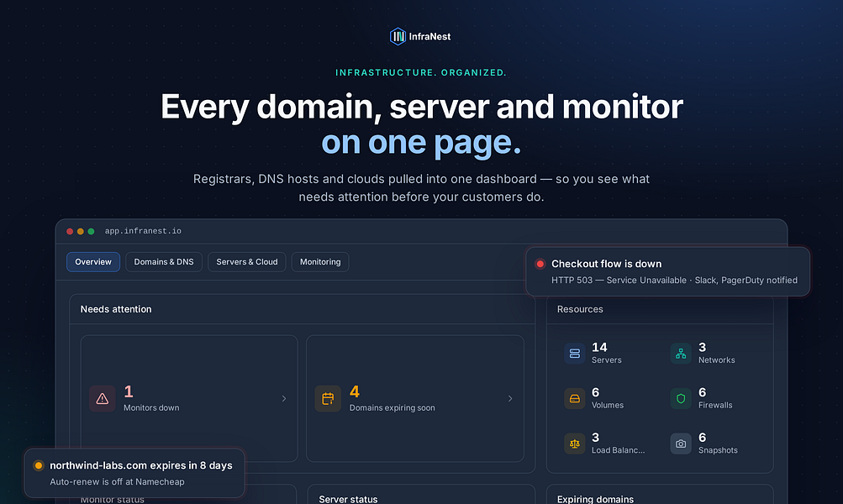Click the Domains expiring calendar icon
Image resolution: width=843 pixels, height=504 pixels.
click(x=328, y=399)
